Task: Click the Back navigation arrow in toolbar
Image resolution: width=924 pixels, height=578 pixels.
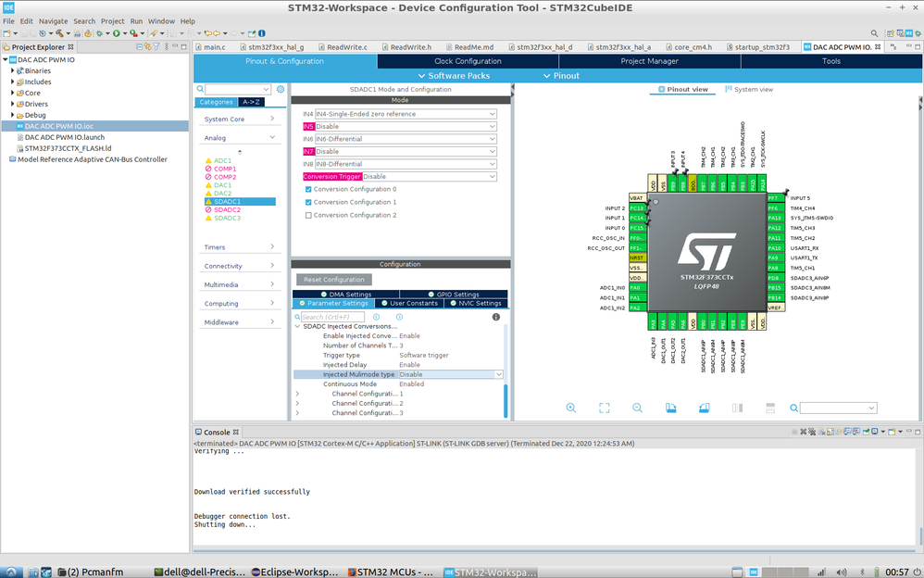Action: pyautogui.click(x=217, y=33)
